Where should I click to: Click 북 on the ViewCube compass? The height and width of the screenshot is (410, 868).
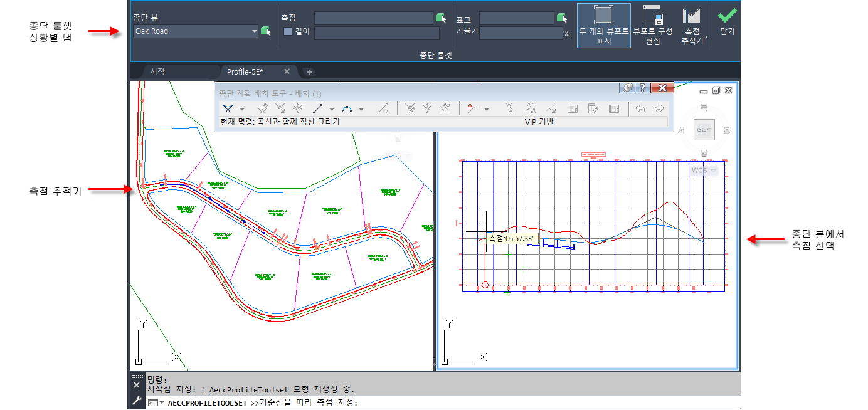(x=704, y=107)
